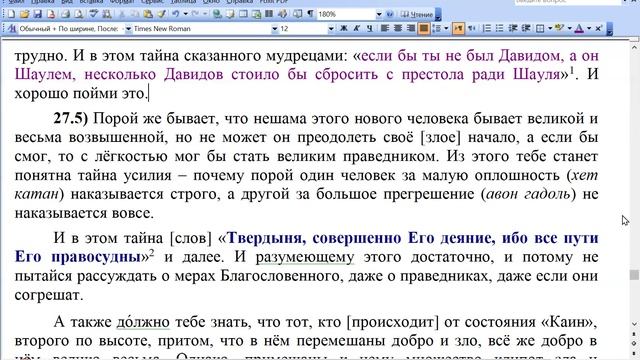Open the Columns layout icon
The height and width of the screenshot is (360, 640).
click(269, 14)
